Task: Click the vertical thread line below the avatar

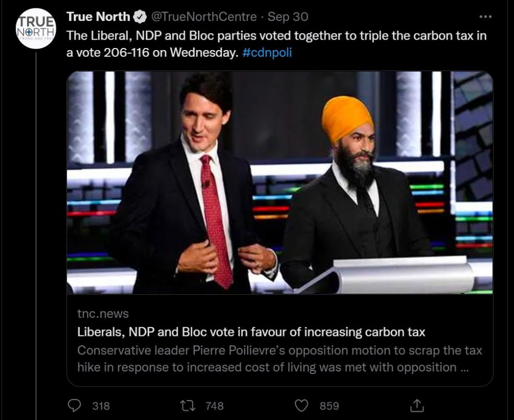Action: [x=36, y=235]
